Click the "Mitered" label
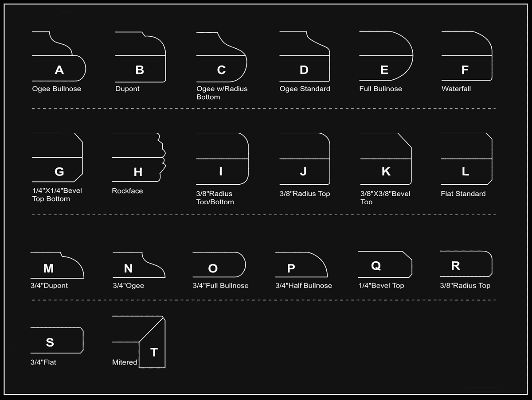The width and height of the screenshot is (532, 400). point(124,362)
